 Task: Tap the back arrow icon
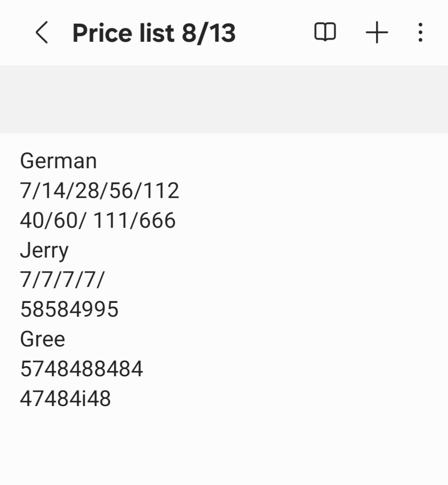pyautogui.click(x=42, y=32)
